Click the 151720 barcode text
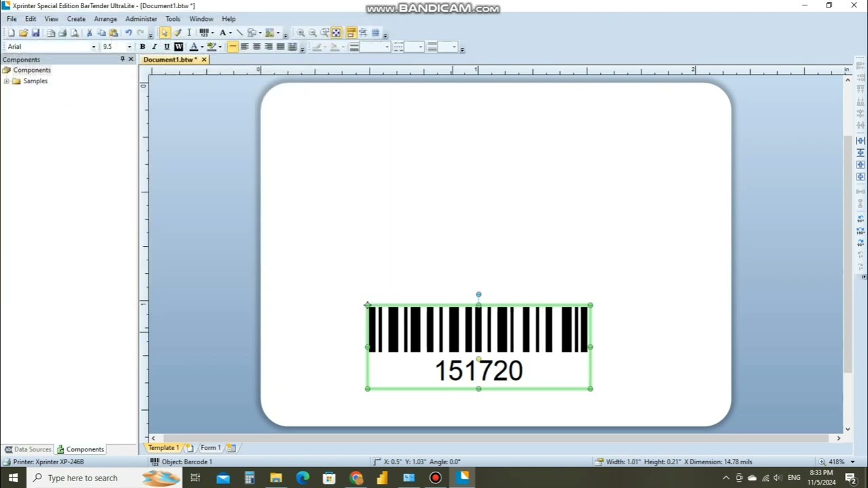Image resolution: width=868 pixels, height=488 pixels. (479, 371)
